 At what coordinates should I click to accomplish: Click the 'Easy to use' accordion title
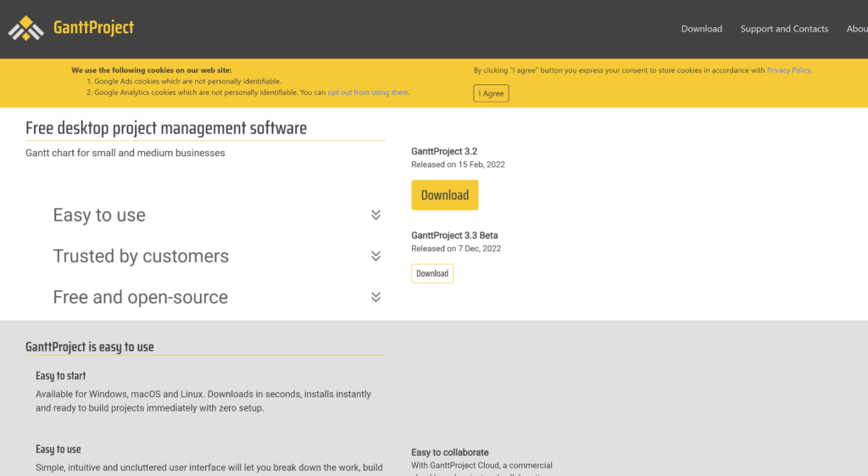click(99, 216)
